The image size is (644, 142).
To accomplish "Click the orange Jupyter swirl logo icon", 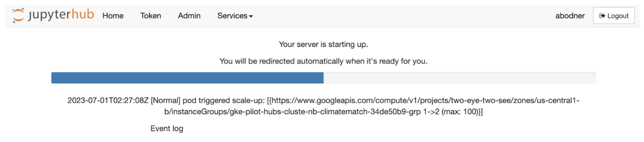I will pos(18,15).
